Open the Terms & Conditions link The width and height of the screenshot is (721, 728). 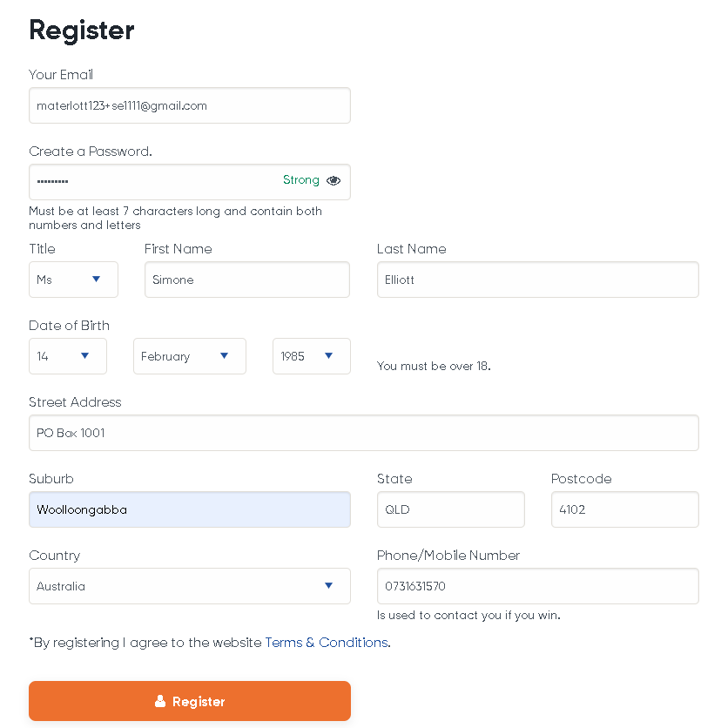(327, 643)
